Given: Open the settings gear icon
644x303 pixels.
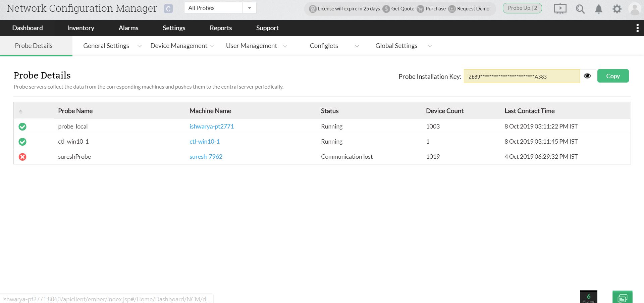Looking at the screenshot, I should (617, 9).
